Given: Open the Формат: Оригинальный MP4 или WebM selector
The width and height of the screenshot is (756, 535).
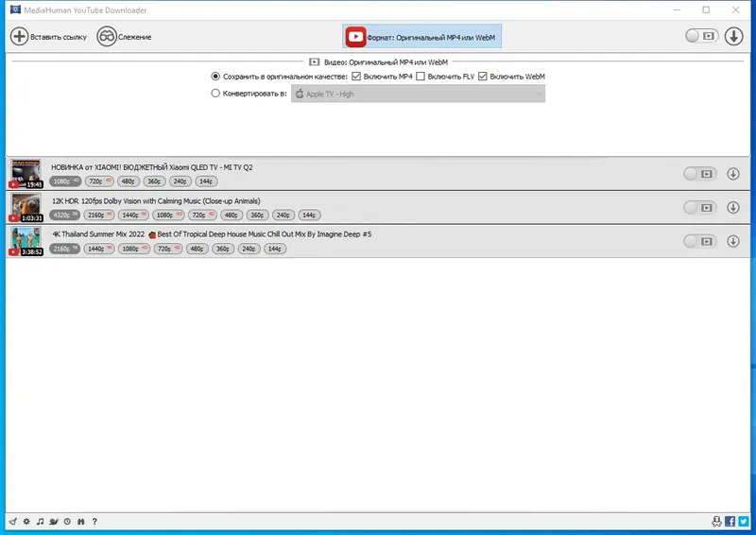Looking at the screenshot, I should (x=421, y=37).
